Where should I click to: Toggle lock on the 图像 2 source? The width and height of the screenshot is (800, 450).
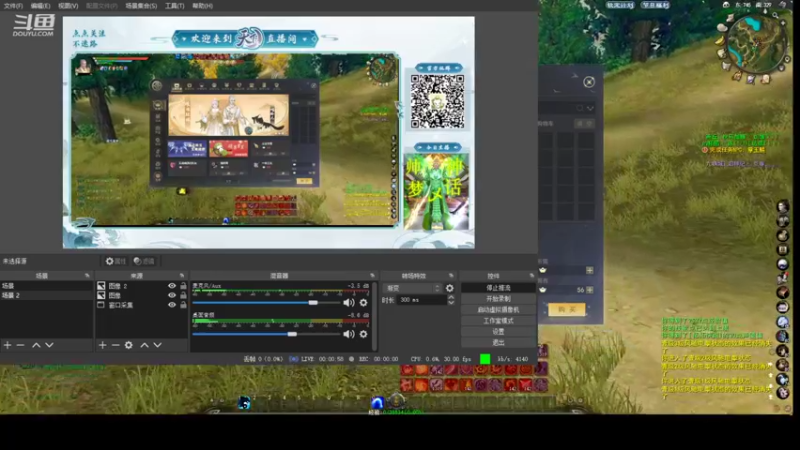(183, 286)
